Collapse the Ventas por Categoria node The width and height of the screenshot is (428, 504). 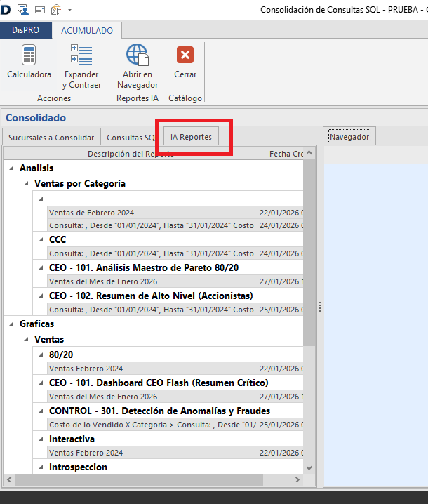click(x=27, y=183)
